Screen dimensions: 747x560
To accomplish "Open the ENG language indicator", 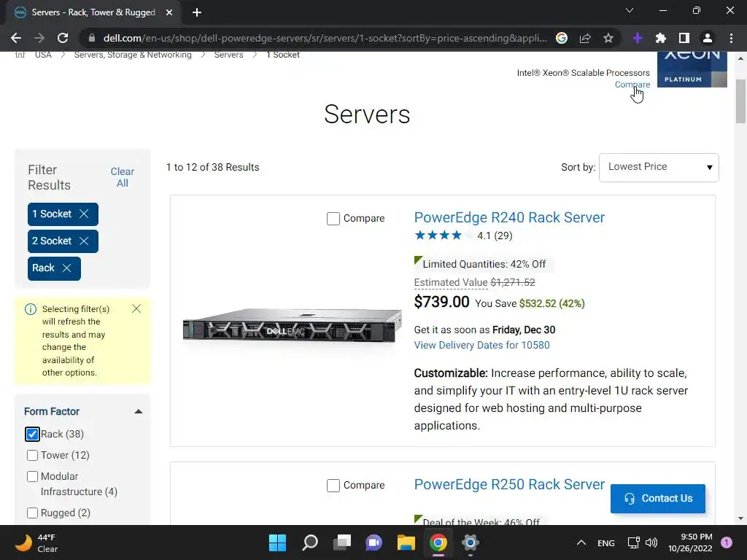I will (x=606, y=542).
